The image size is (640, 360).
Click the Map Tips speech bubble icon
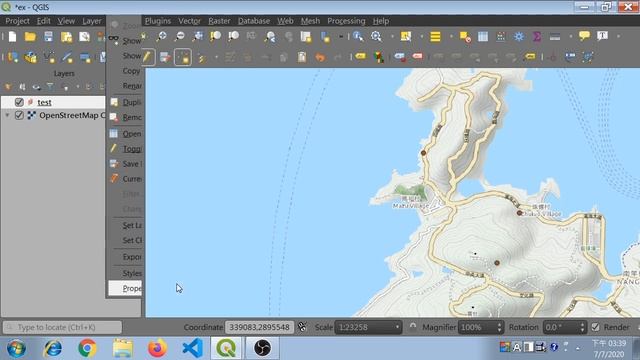(x=584, y=36)
